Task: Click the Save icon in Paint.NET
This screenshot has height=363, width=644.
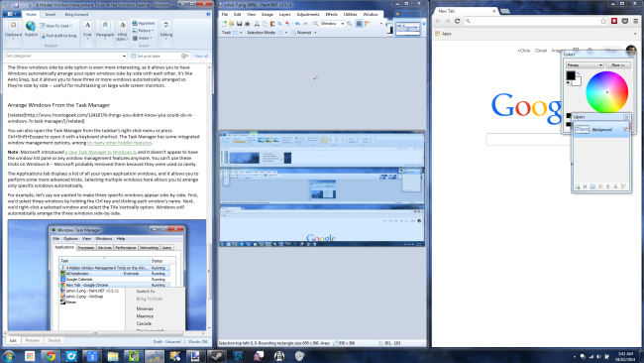Action: [x=239, y=24]
